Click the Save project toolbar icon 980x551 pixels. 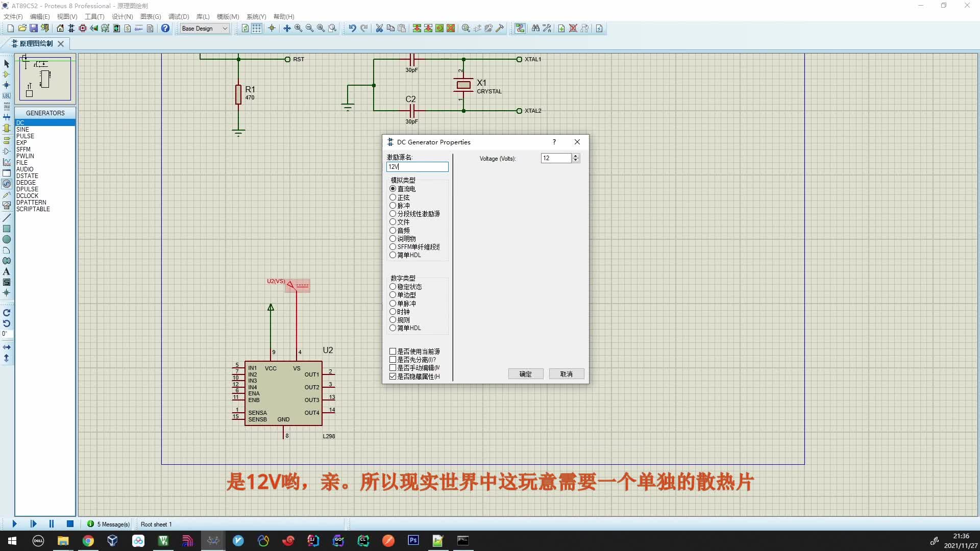click(33, 29)
